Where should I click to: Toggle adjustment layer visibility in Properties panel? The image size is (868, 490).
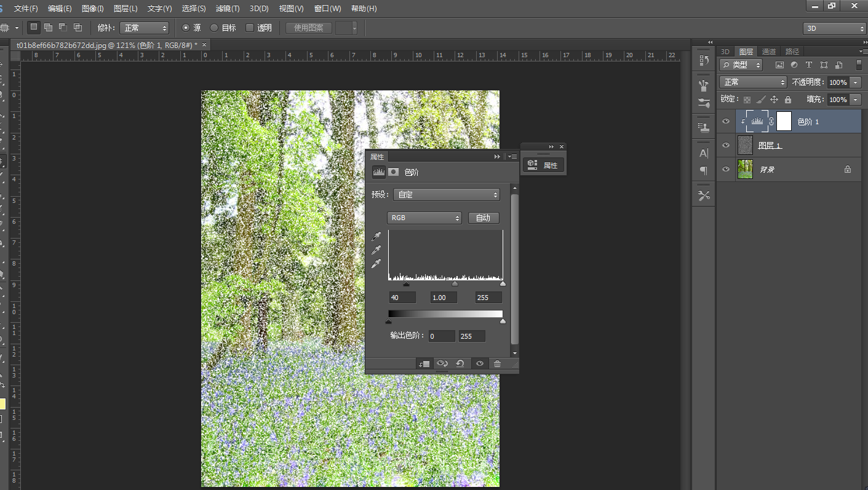(479, 364)
